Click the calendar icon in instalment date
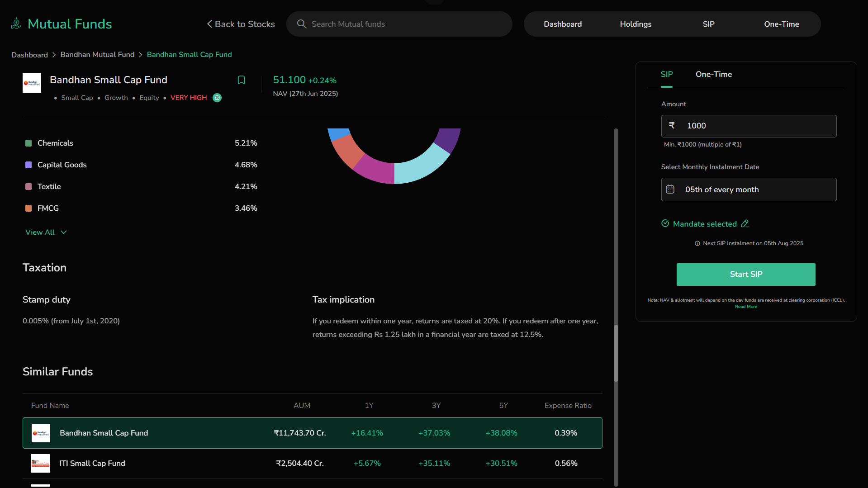The width and height of the screenshot is (868, 488). (x=670, y=190)
